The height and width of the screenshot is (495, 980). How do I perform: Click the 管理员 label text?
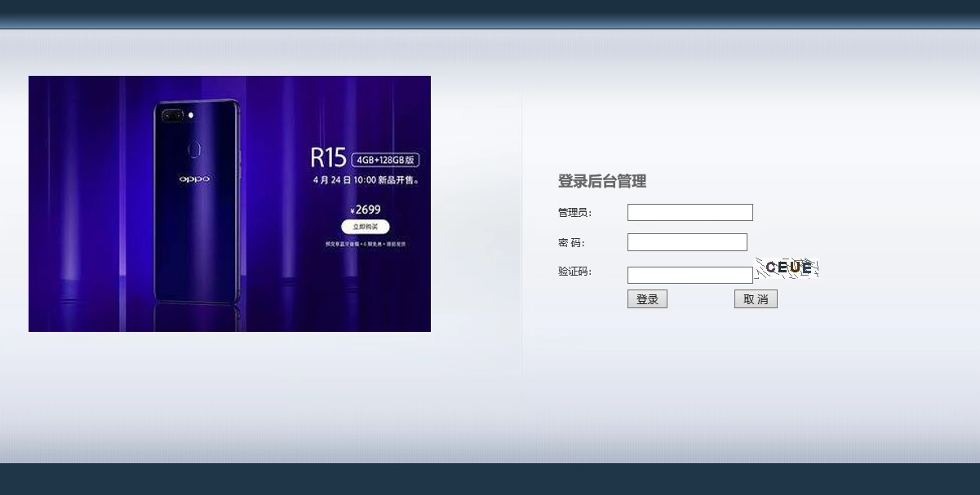(574, 213)
